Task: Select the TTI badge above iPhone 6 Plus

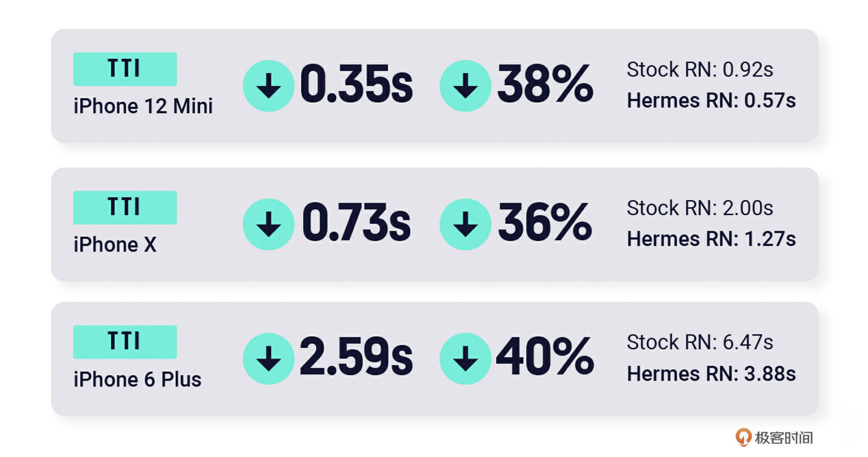Action: point(125,342)
